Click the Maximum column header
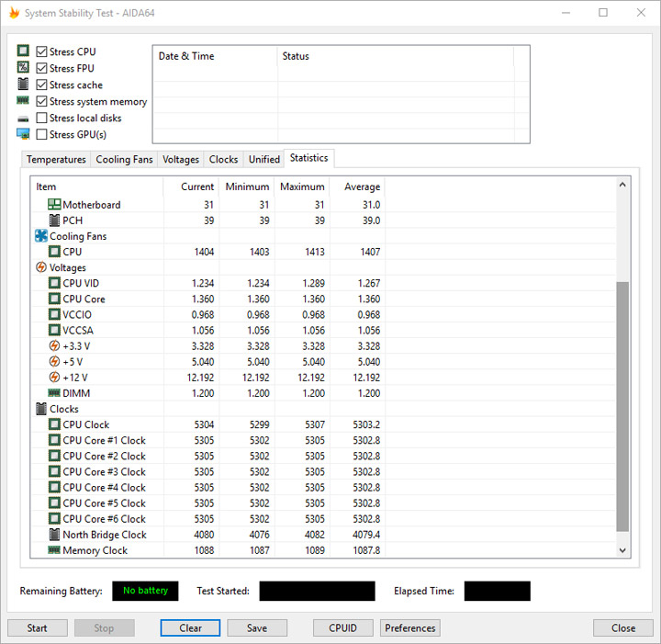Image resolution: width=661 pixels, height=644 pixels. point(302,186)
